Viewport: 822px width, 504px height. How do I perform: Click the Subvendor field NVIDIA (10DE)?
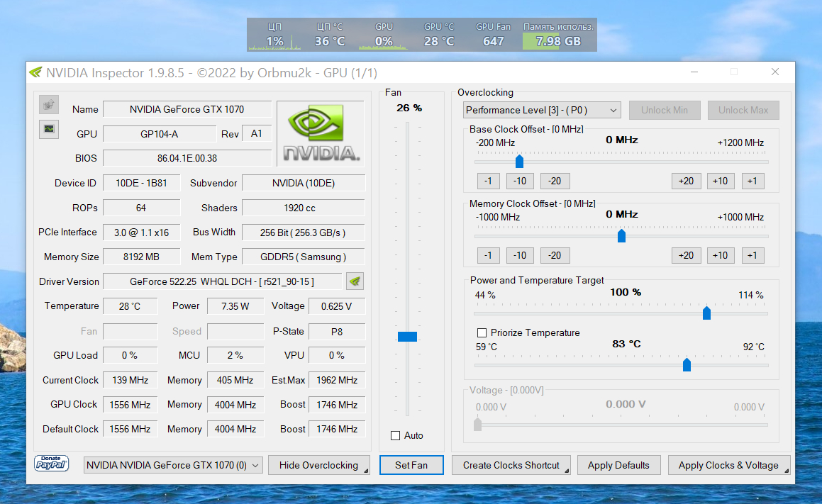(303, 183)
